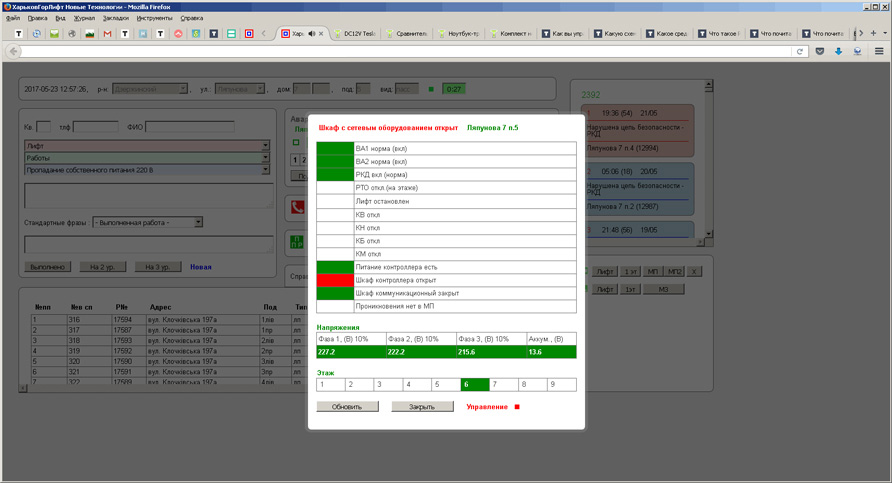The height and width of the screenshot is (483, 892).
Task: Click the Firefox hamburger menu icon
Action: 880,51
